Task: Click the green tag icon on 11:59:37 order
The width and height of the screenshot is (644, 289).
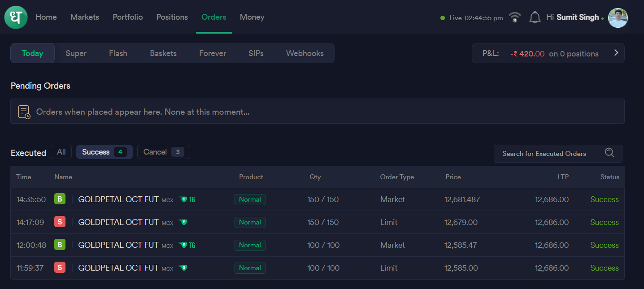Action: point(183,268)
